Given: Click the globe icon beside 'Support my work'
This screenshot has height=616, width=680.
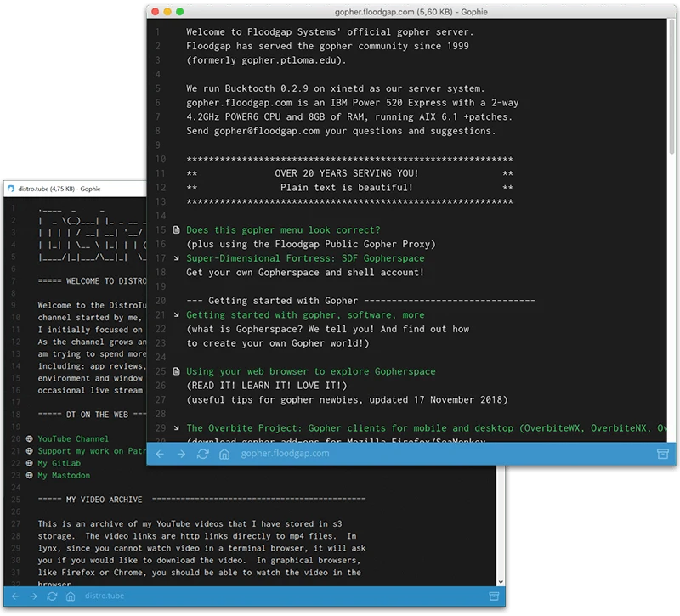Looking at the screenshot, I should pos(29,451).
